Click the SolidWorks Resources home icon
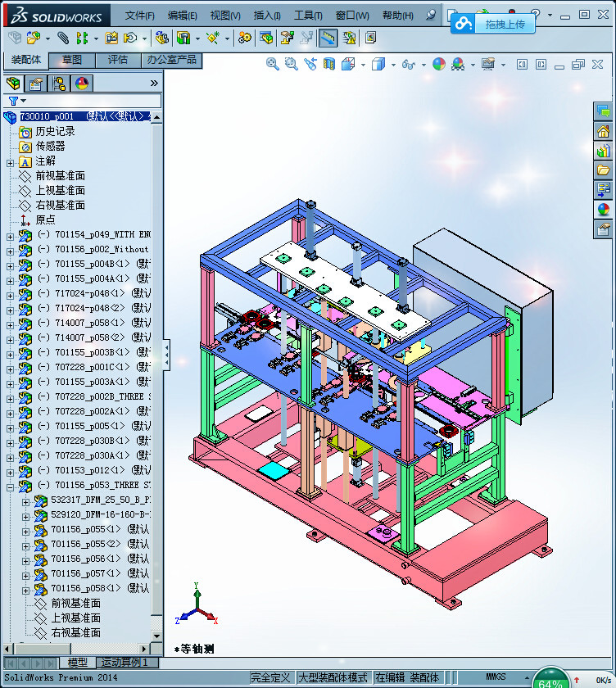616x688 pixels. [x=603, y=131]
